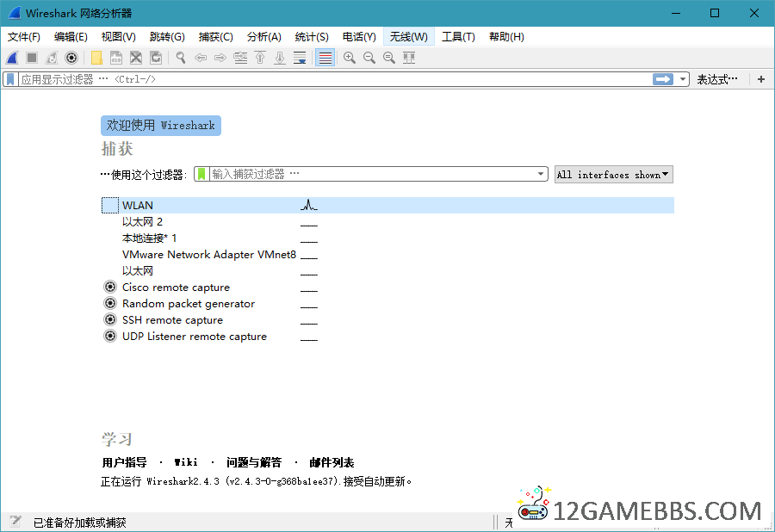
Task: Click the WLAN traffic sparkline
Action: pyautogui.click(x=309, y=205)
